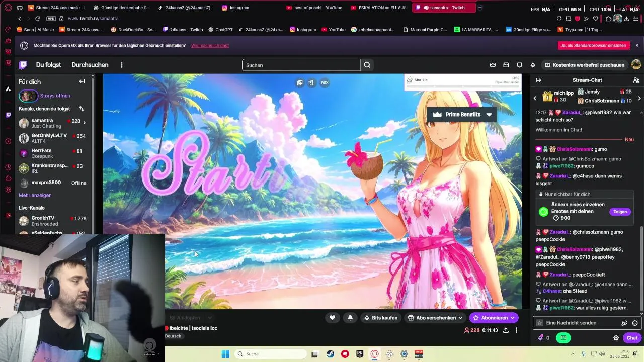Click Bits kaufen button
The image size is (644, 362).
point(381,318)
